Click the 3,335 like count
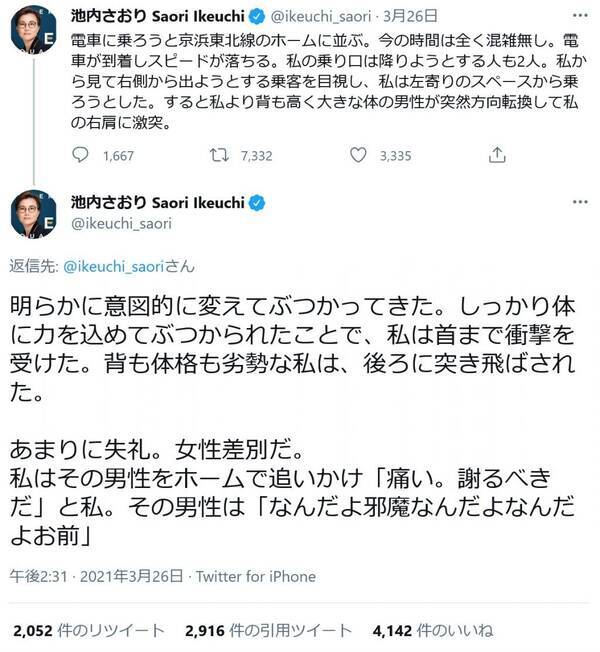The height and width of the screenshot is (652, 600). pos(395,155)
